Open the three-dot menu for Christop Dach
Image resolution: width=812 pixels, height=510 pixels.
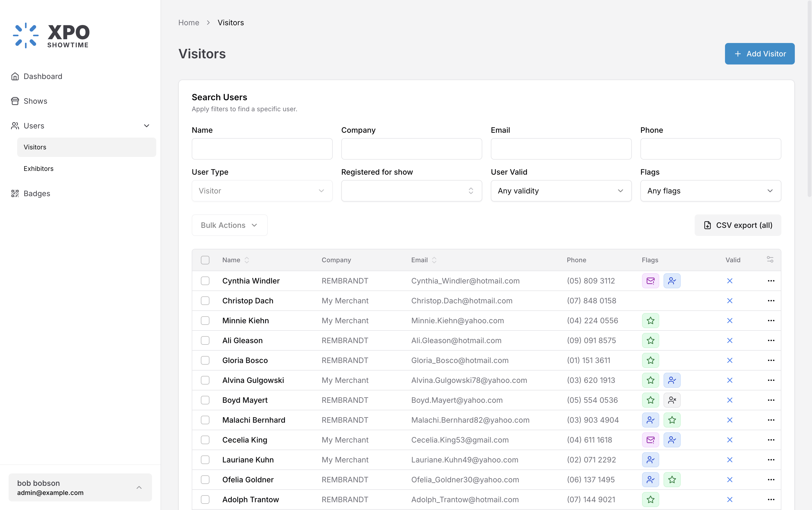(771, 300)
